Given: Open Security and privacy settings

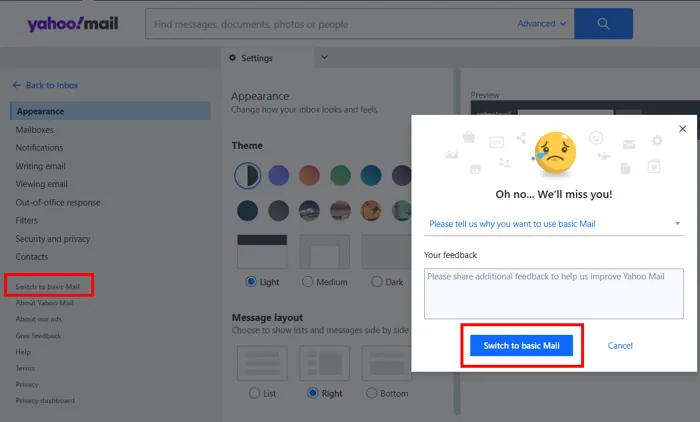Looking at the screenshot, I should coord(53,239).
